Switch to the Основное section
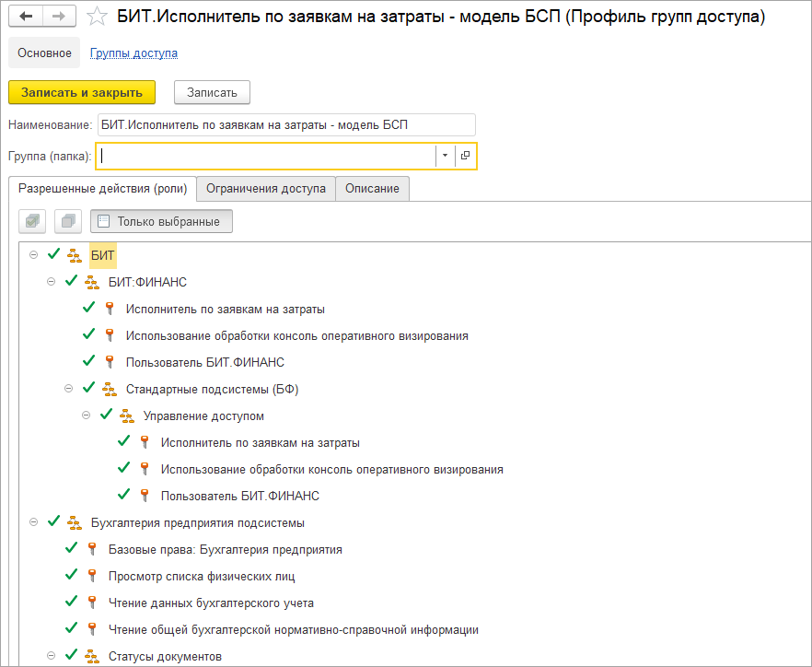812x667 pixels. pos(44,53)
